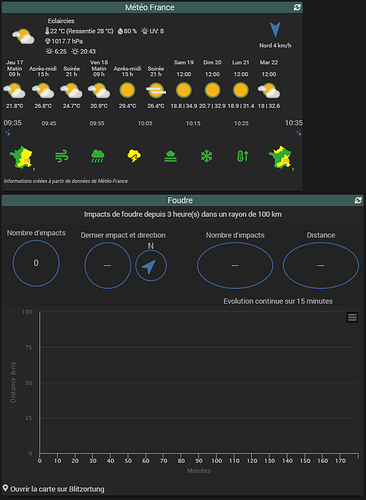Viewport: 366px width, 500px height.
Task: Select Ven 18 Après-midi sunny icon
Action: coord(127,90)
